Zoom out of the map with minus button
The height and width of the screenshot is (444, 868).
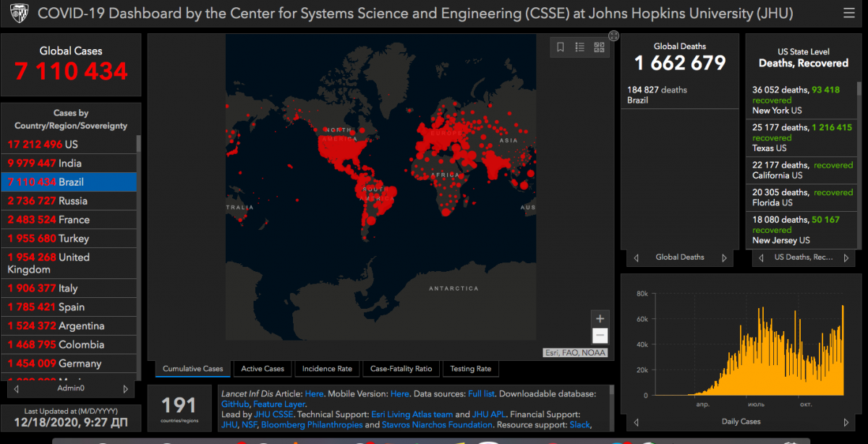pos(600,336)
